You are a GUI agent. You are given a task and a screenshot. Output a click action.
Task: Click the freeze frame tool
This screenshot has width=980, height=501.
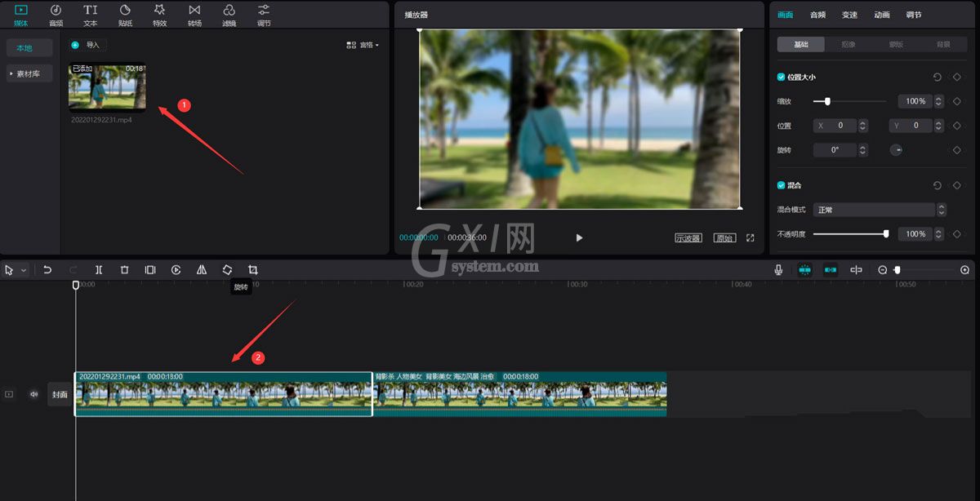coord(150,270)
